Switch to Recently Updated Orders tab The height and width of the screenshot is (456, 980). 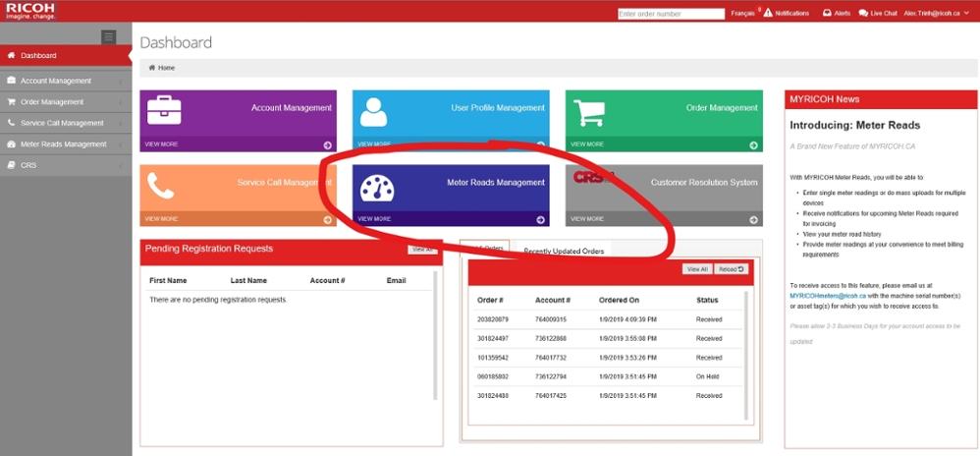pyautogui.click(x=564, y=251)
